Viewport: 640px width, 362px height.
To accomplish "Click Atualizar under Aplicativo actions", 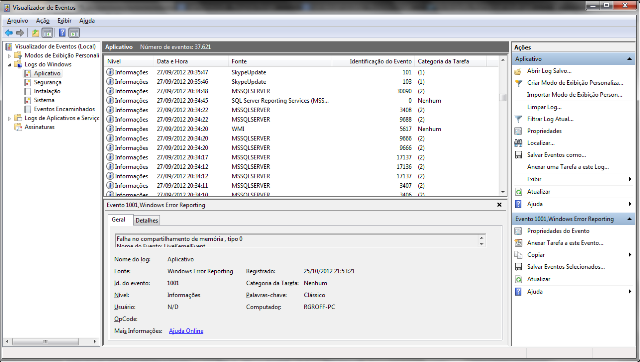I will [x=538, y=192].
